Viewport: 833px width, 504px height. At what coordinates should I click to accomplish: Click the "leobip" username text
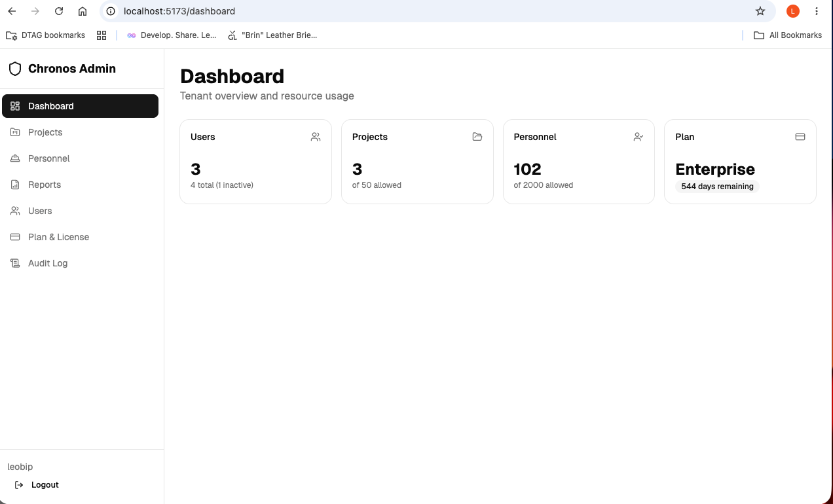click(20, 467)
